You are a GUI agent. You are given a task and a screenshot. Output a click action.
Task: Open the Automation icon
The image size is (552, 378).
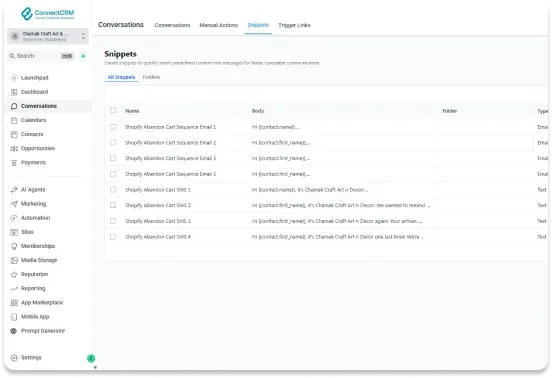(x=14, y=218)
